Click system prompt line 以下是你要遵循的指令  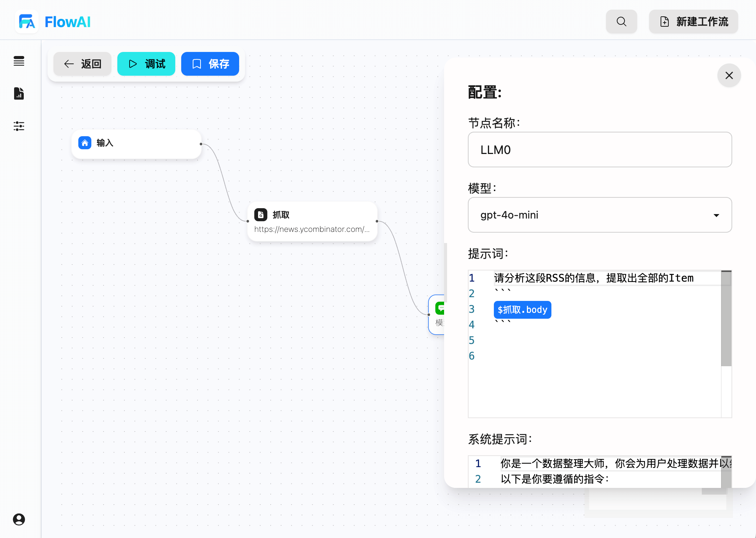tap(555, 479)
